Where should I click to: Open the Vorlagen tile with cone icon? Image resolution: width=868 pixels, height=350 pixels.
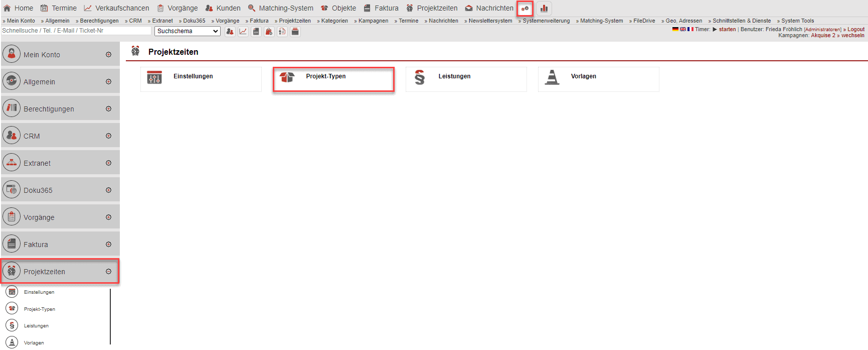pyautogui.click(x=598, y=79)
